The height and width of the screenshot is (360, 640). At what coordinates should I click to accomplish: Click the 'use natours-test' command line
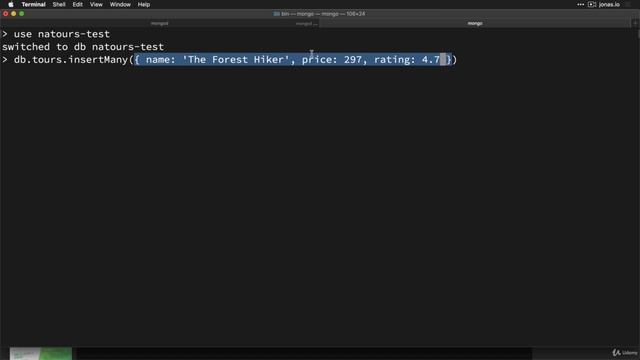(x=56, y=34)
